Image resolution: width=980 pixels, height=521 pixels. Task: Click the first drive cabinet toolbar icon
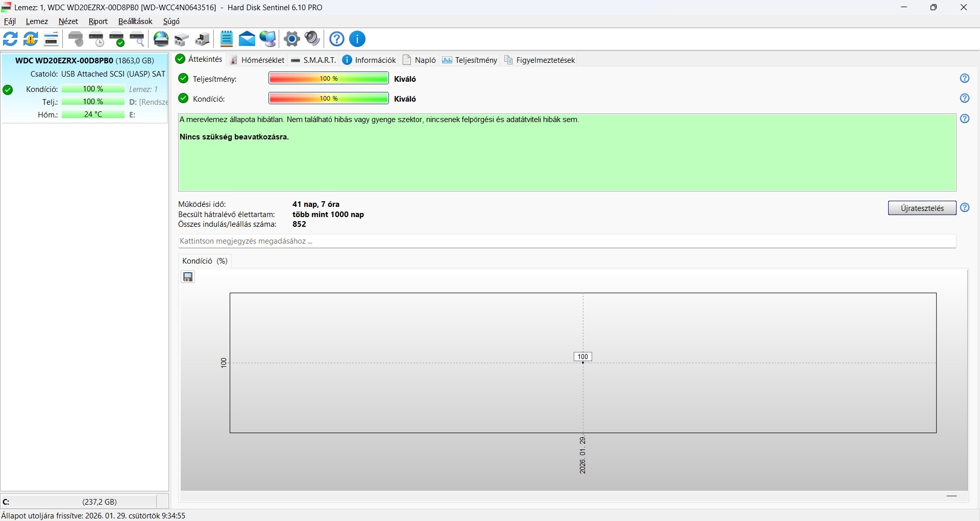pyautogui.click(x=182, y=39)
